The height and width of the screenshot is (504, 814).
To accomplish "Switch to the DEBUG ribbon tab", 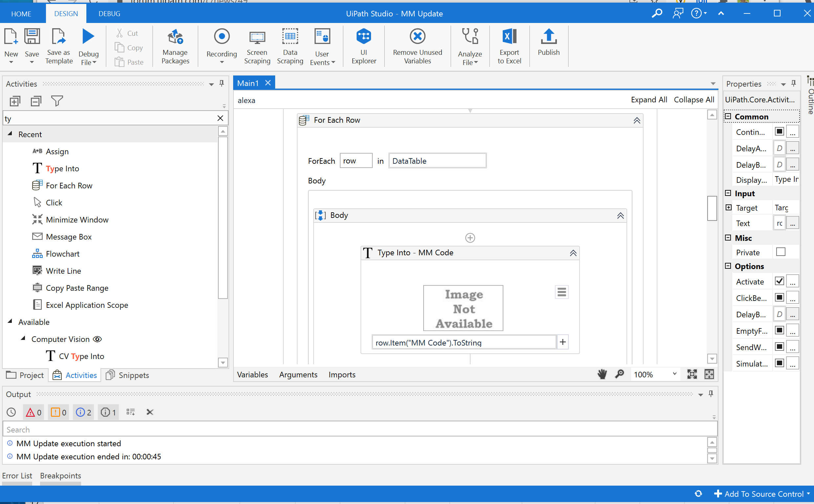I will 109,14.
